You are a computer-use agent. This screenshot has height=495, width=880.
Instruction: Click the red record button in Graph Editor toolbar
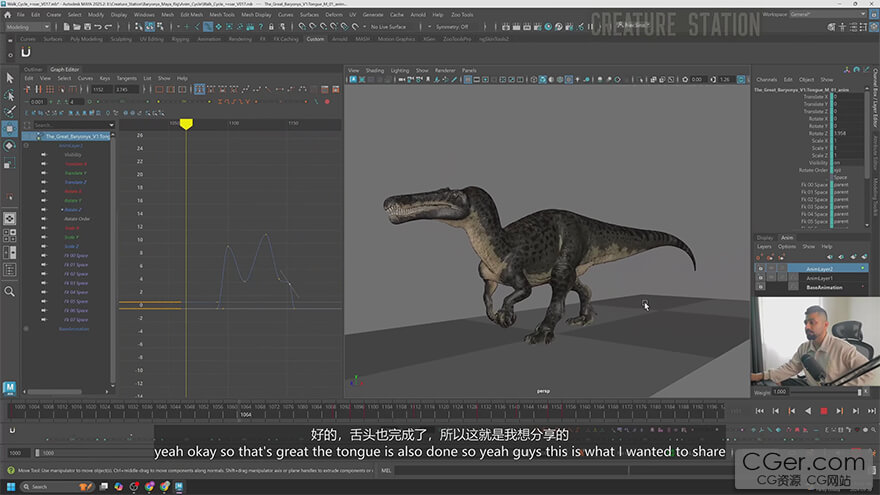[x=327, y=102]
